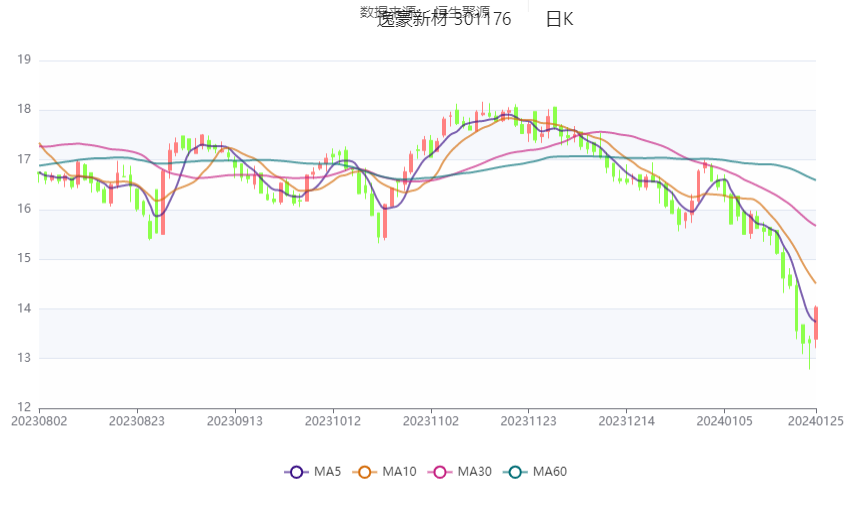This screenshot has width=850, height=518.
Task: Click the 20231123 date axis label
Action: tap(529, 421)
